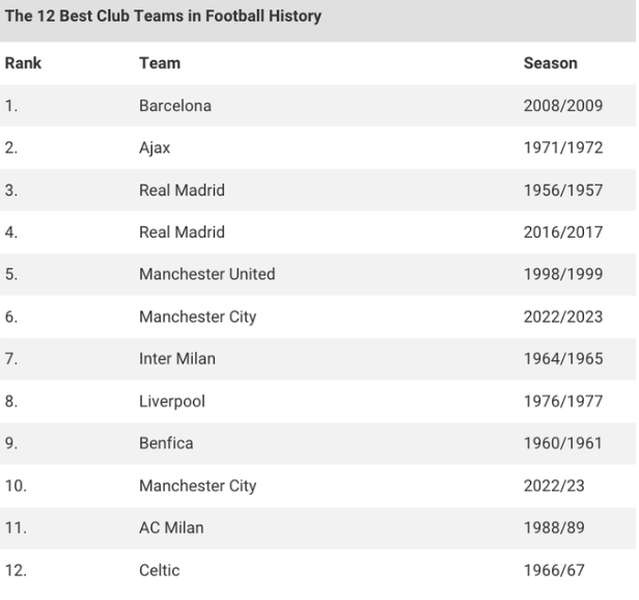Select the Celtic team cell
The height and width of the screenshot is (600, 639).
(159, 570)
